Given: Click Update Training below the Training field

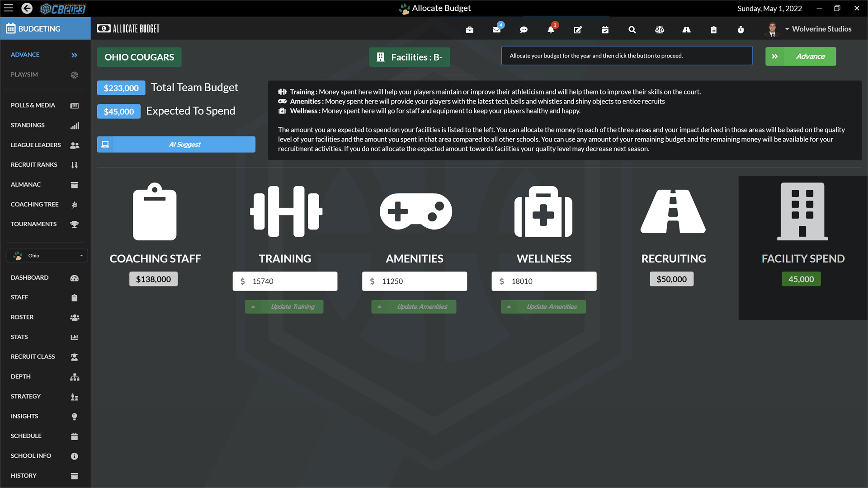Looking at the screenshot, I should [x=284, y=306].
